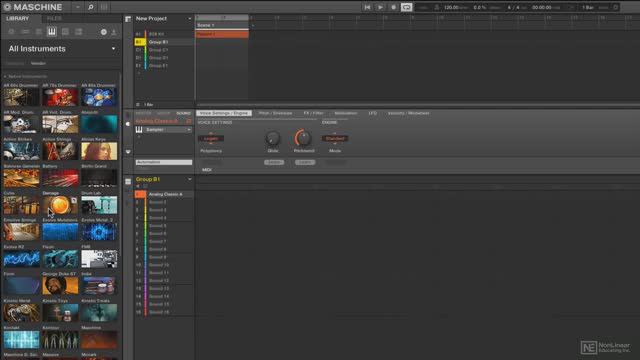Select the Scene 1 slot

222,25
